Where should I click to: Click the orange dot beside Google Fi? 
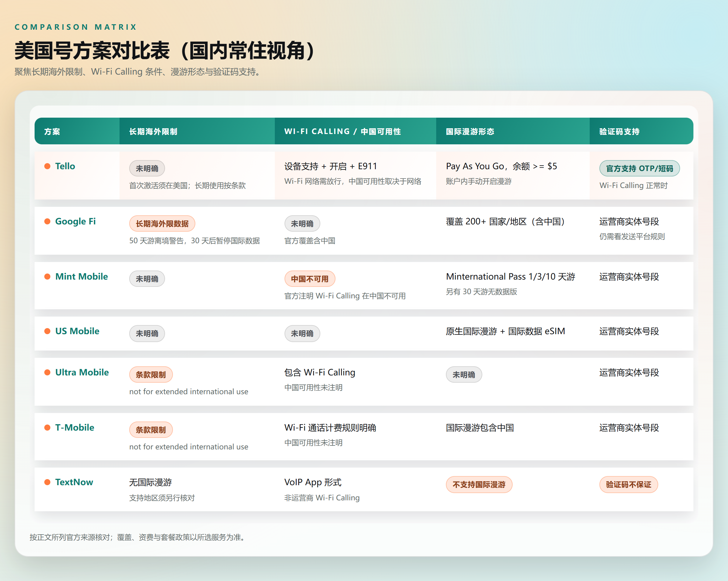[47, 221]
